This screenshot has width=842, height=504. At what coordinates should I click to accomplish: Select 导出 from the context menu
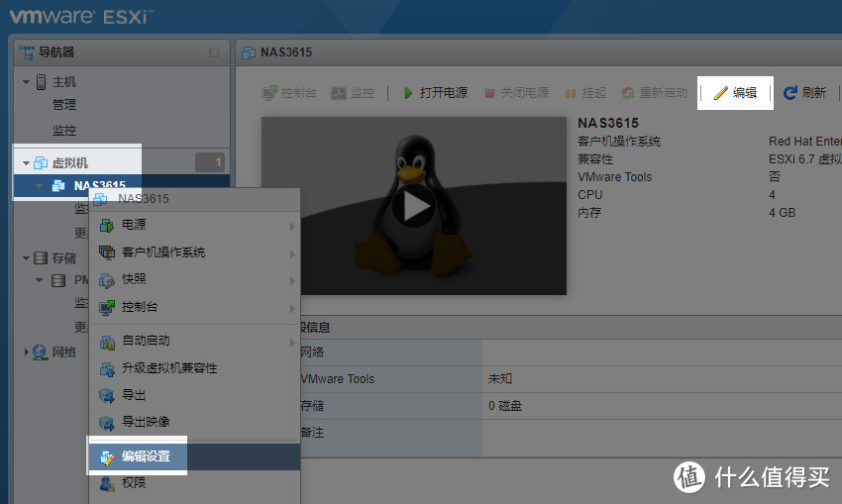click(134, 395)
